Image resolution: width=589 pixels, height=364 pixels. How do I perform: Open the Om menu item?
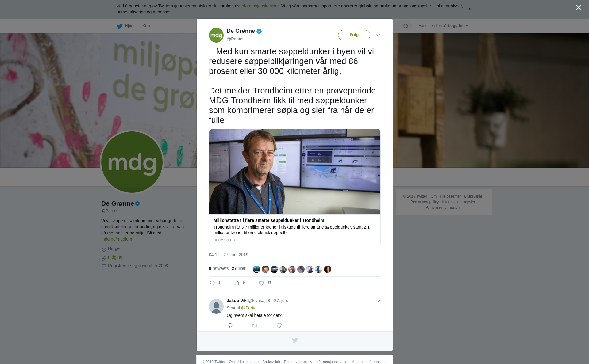(147, 26)
